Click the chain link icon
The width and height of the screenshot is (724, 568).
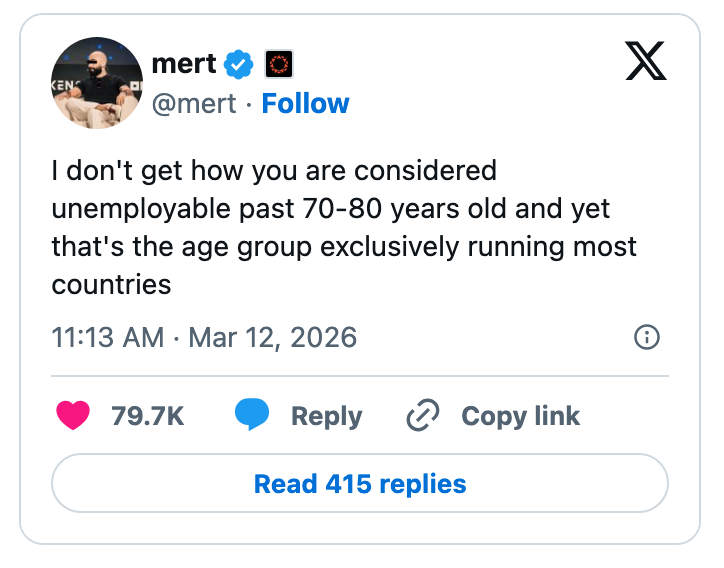(x=424, y=416)
